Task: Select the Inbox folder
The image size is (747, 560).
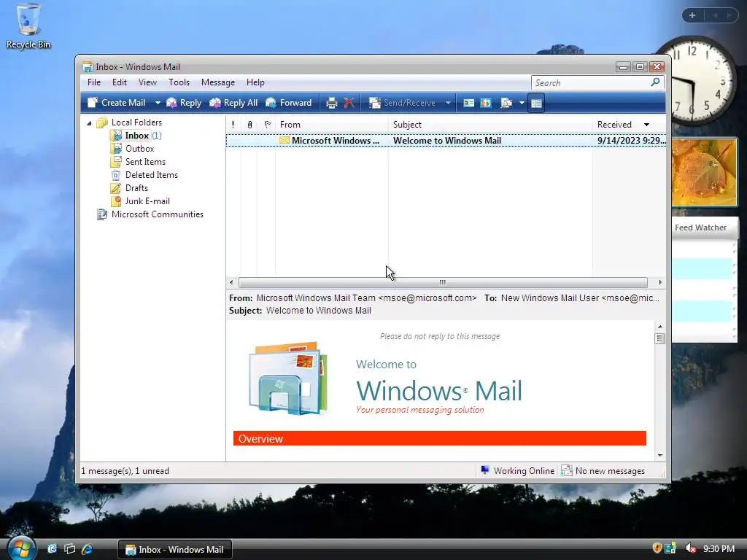Action: coord(137,136)
